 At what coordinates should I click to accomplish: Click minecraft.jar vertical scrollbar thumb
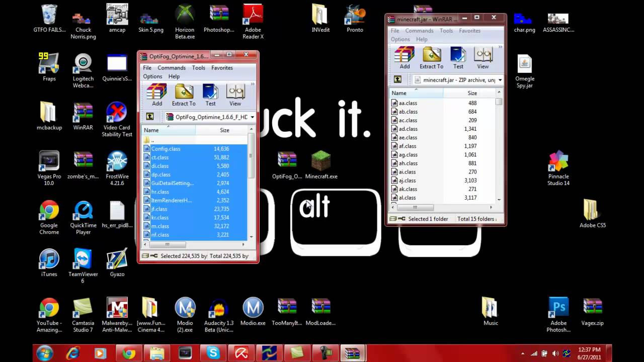click(x=499, y=102)
